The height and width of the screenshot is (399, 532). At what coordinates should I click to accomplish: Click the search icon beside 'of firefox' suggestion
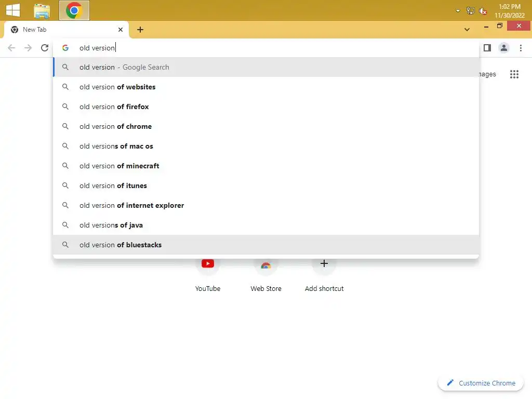[65, 107]
